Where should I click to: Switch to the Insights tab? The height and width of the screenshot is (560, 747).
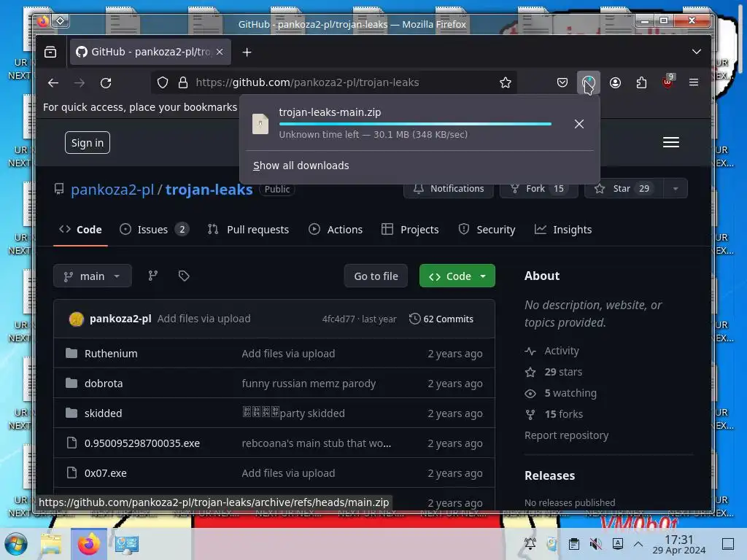coord(562,230)
